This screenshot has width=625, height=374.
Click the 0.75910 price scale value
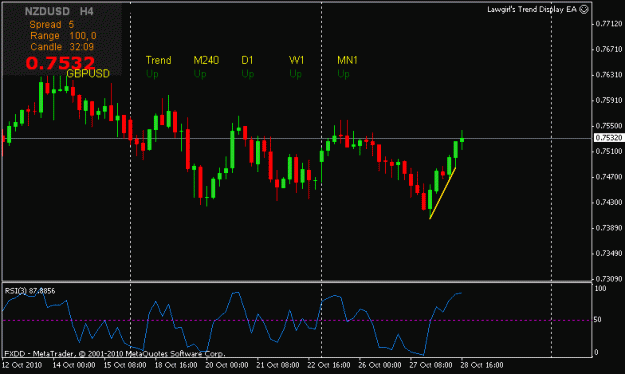click(609, 100)
